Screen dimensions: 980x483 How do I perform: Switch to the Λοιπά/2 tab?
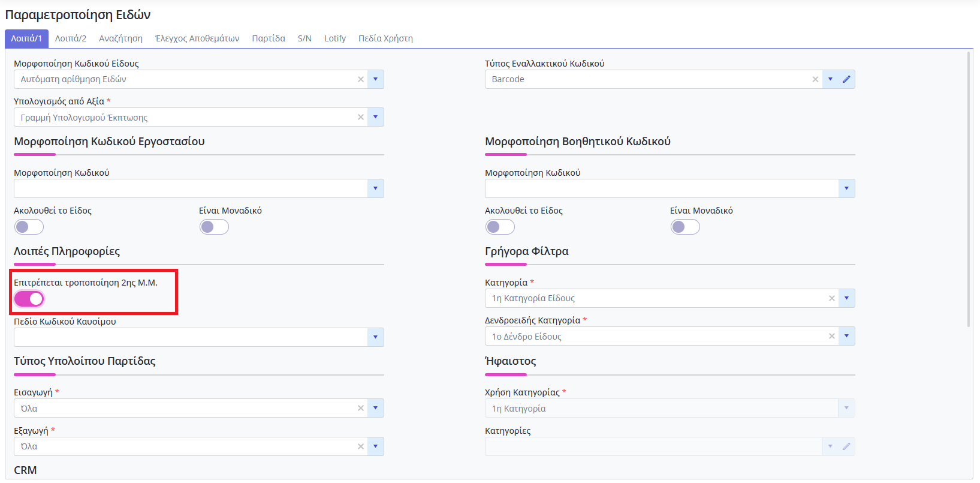coord(71,38)
